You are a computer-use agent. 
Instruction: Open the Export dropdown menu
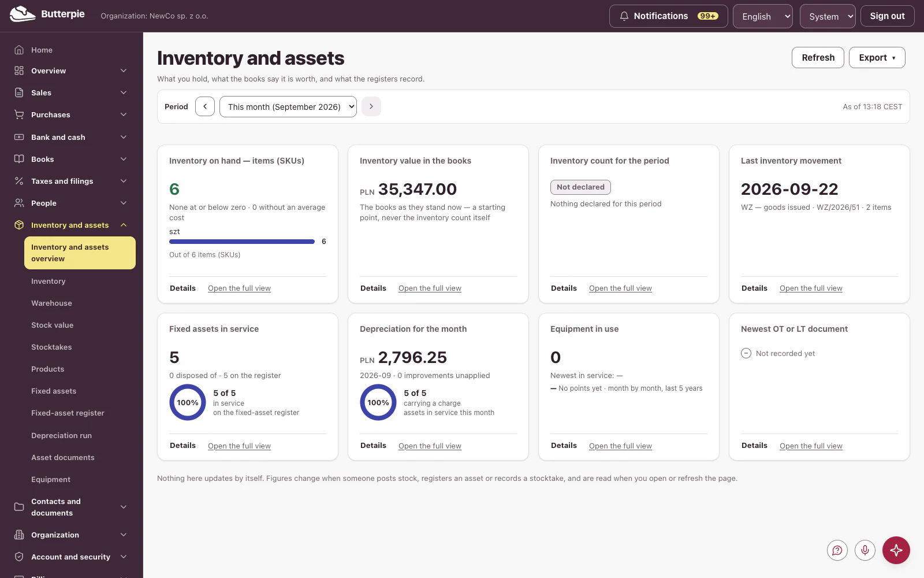point(877,57)
